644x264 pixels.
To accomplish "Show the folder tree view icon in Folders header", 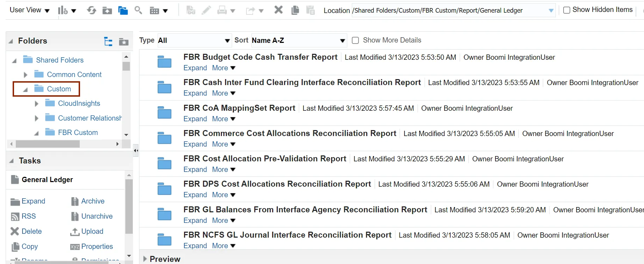I will click(x=108, y=41).
